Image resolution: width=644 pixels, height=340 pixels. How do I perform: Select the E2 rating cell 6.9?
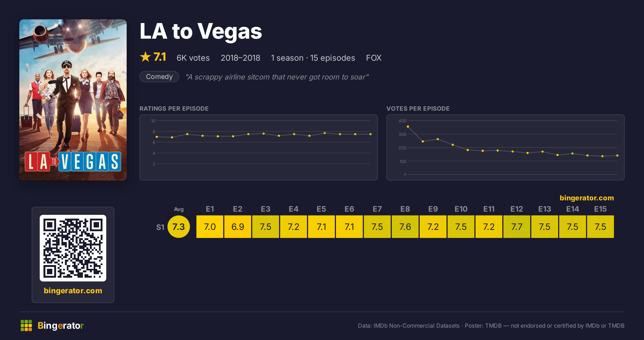(x=238, y=227)
